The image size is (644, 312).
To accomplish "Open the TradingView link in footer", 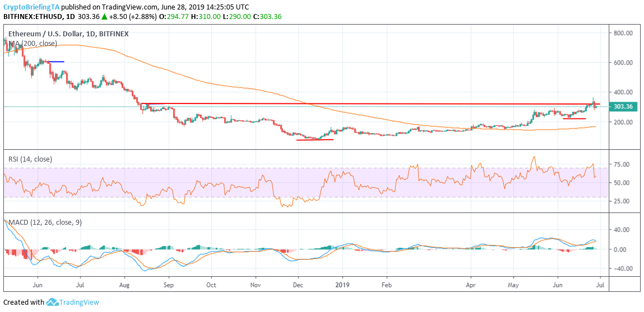I will point(80,302).
